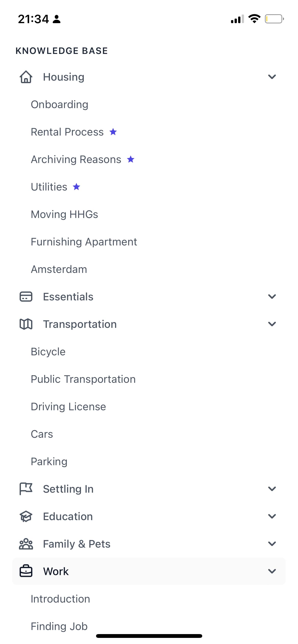Click the Work briefcase icon

tap(26, 571)
